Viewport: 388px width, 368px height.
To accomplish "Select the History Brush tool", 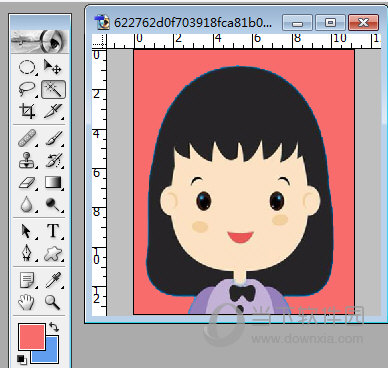I will tap(53, 160).
